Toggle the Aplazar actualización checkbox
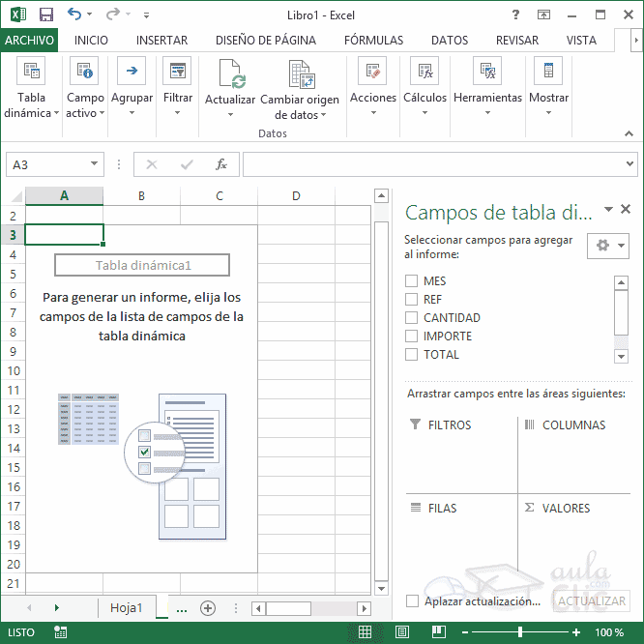644x644 pixels. click(413, 601)
